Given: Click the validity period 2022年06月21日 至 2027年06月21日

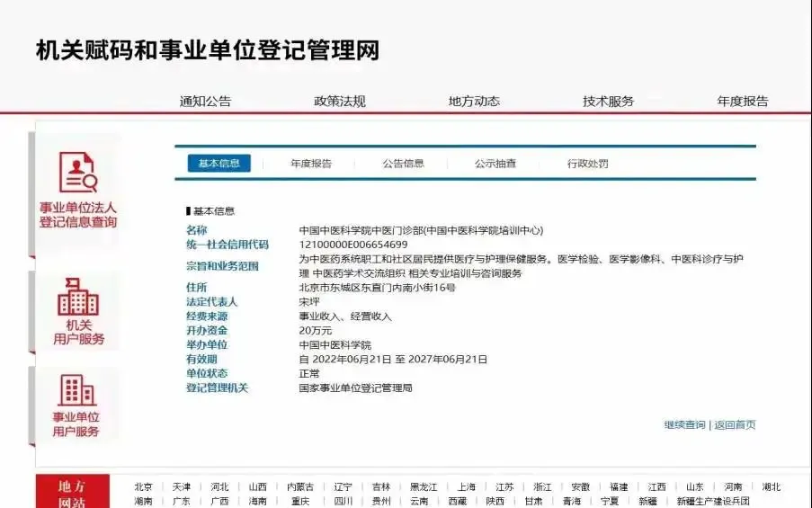Looking at the screenshot, I should [400, 360].
